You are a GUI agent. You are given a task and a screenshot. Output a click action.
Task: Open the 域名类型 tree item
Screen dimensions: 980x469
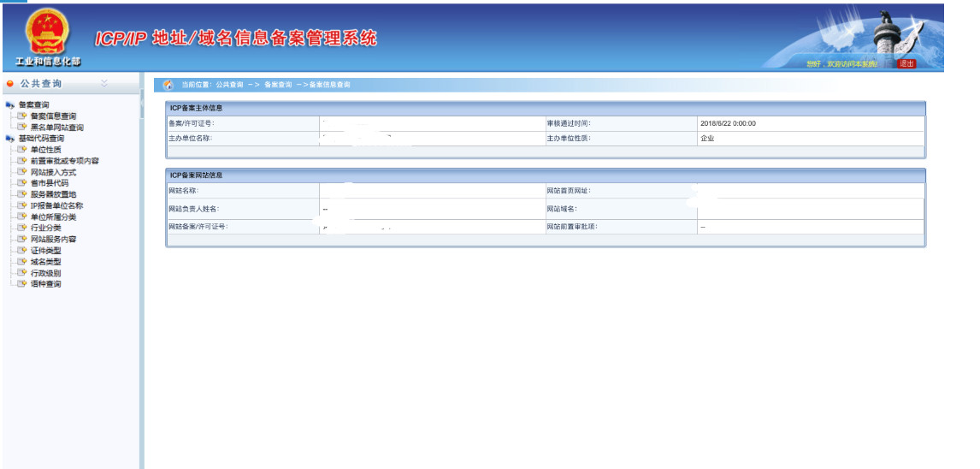click(x=45, y=261)
